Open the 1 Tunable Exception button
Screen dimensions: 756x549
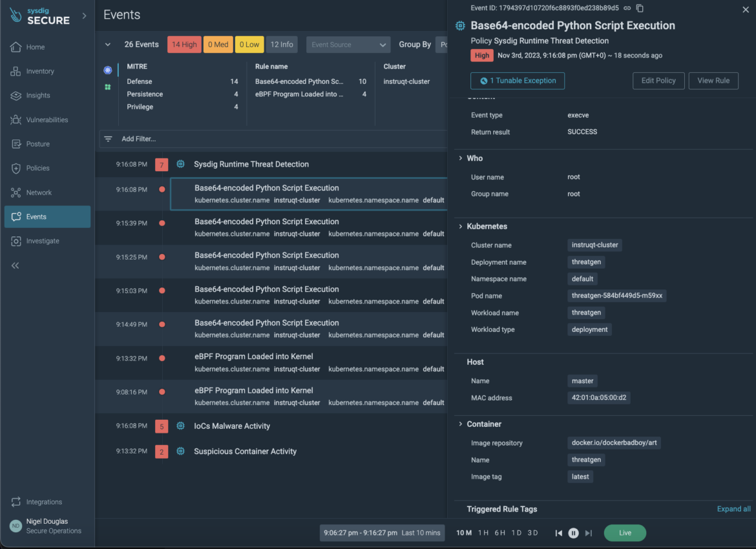point(518,81)
